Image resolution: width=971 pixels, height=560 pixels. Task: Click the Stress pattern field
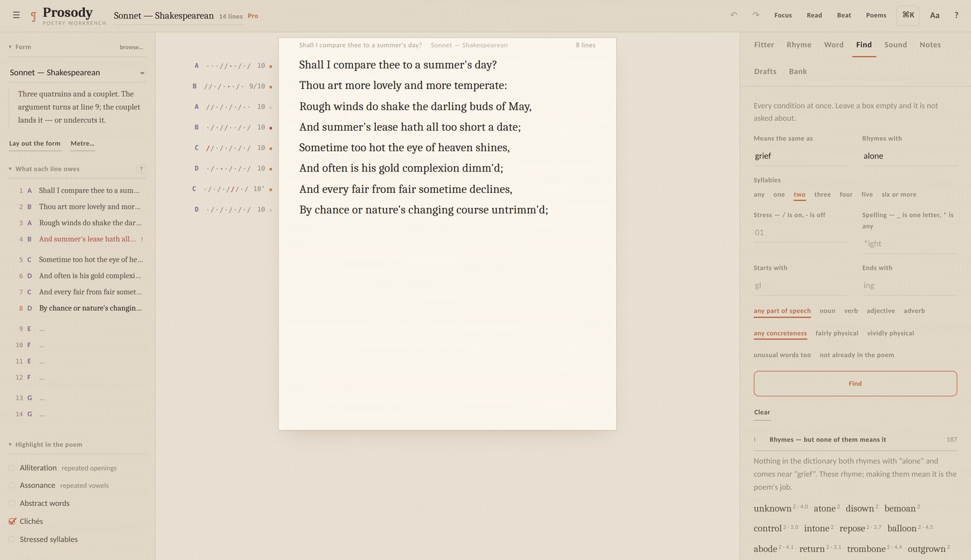tap(801, 233)
